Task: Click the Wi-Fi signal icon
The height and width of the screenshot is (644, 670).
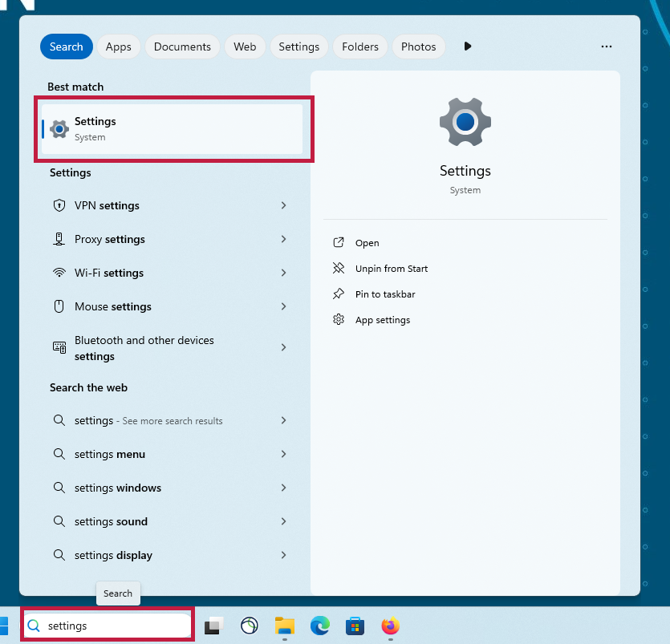Action: (59, 273)
